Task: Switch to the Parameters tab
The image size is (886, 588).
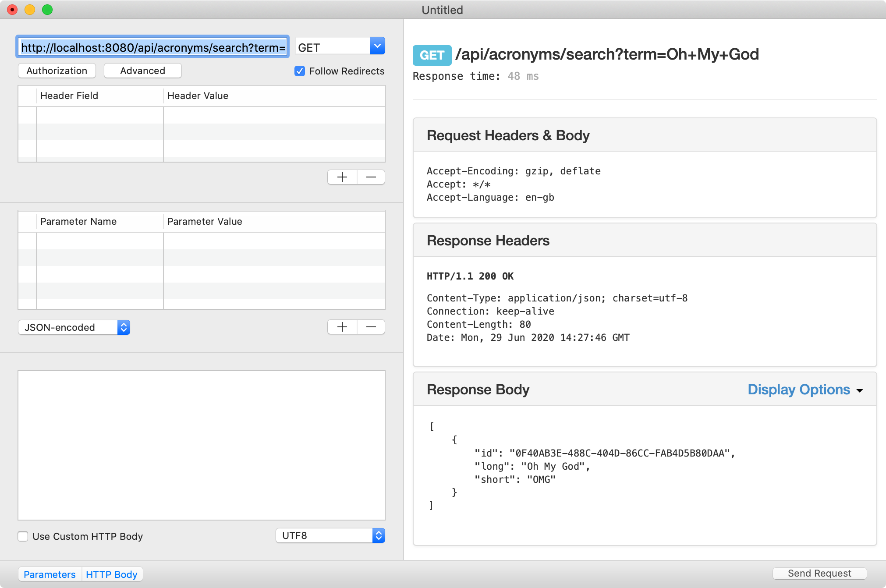Action: 50,574
